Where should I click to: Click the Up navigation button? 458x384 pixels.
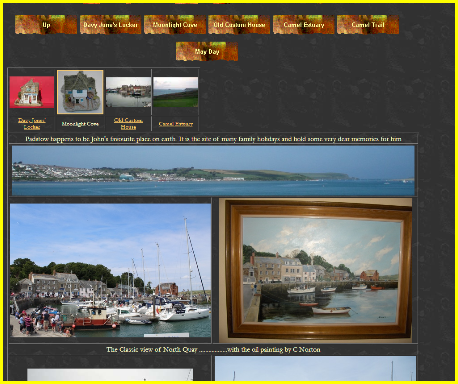coord(46,25)
